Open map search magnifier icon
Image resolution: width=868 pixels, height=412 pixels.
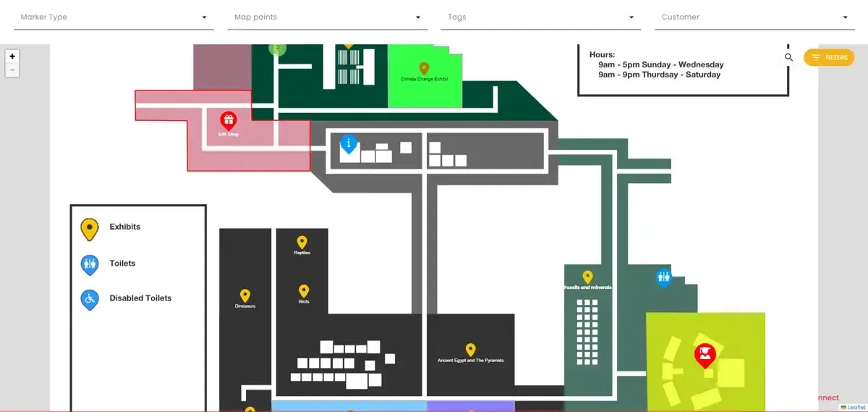[x=789, y=57]
